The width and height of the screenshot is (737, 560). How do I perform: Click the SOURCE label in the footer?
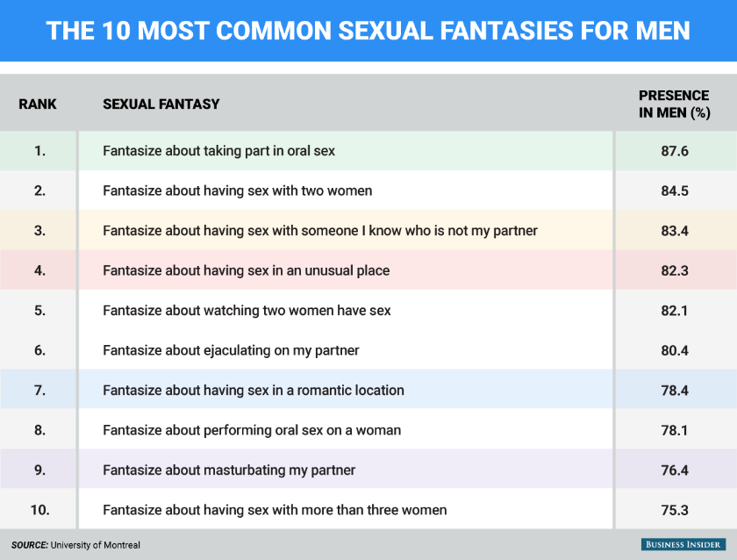(x=30, y=544)
